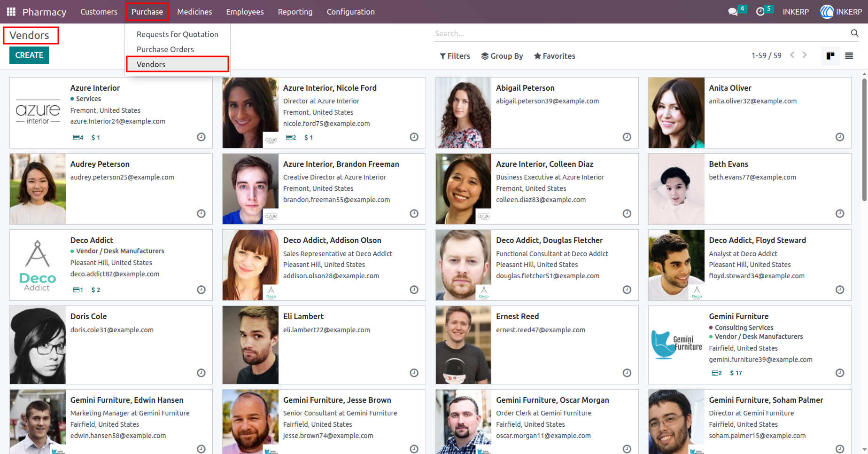Open activity clock on Azure Interior card

pos(201,137)
